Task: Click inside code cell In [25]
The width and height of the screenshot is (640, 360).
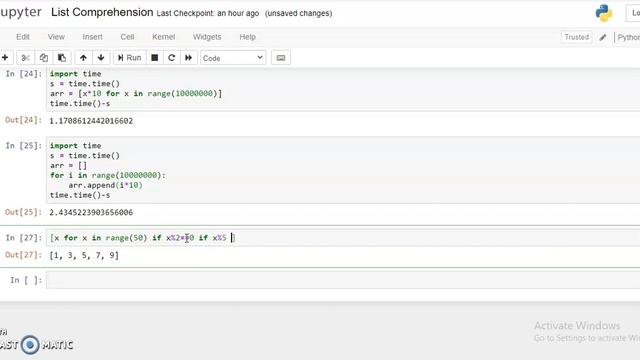Action: point(343,171)
